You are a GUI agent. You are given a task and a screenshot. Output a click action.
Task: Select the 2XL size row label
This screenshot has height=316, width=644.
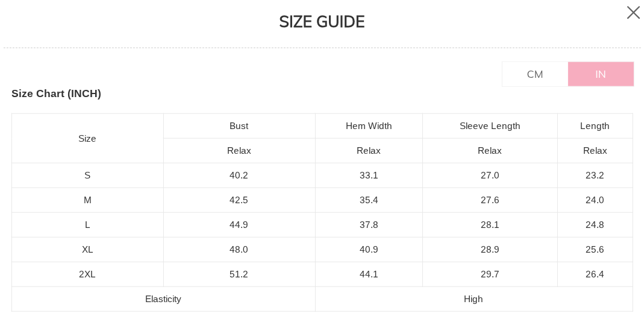click(x=87, y=274)
